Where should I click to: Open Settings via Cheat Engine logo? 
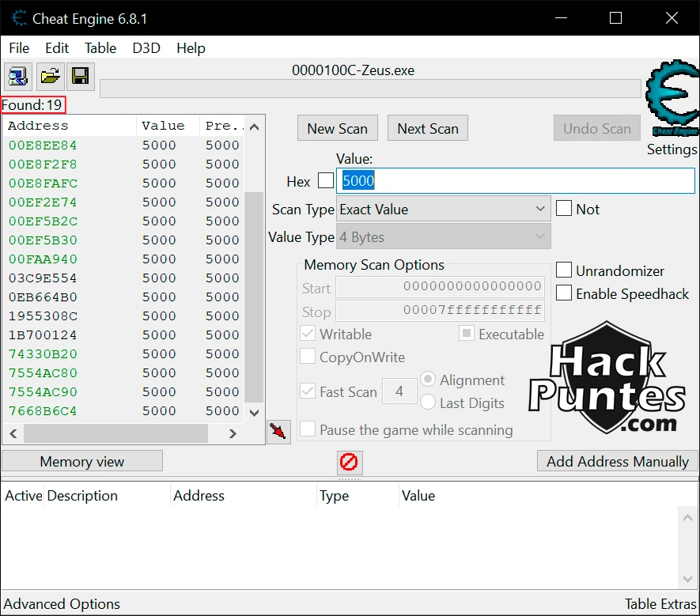point(672,98)
